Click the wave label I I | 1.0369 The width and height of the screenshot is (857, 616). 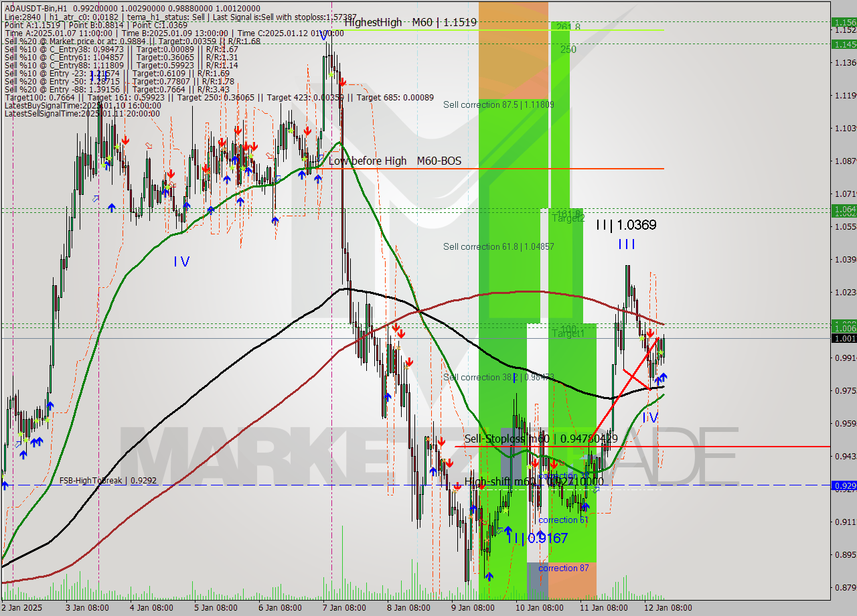tap(626, 225)
